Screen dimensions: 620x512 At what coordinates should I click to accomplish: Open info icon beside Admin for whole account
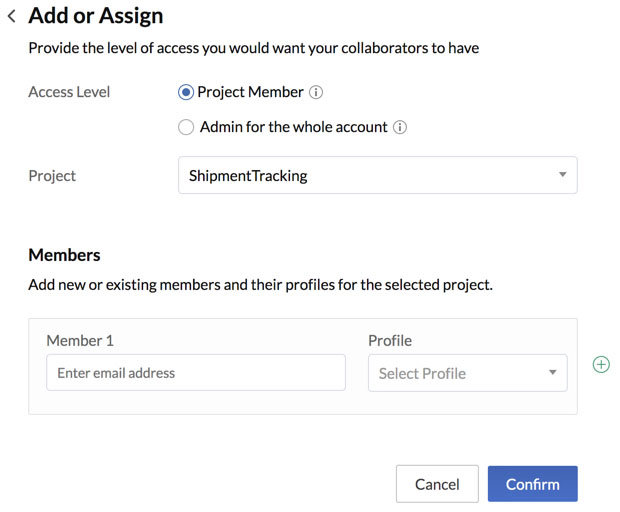(400, 127)
